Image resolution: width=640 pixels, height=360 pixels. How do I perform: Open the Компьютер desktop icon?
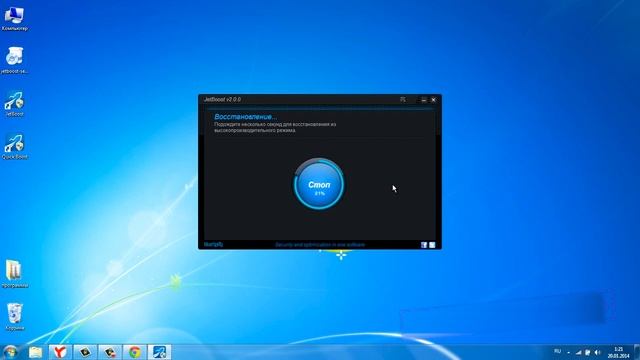click(x=14, y=19)
